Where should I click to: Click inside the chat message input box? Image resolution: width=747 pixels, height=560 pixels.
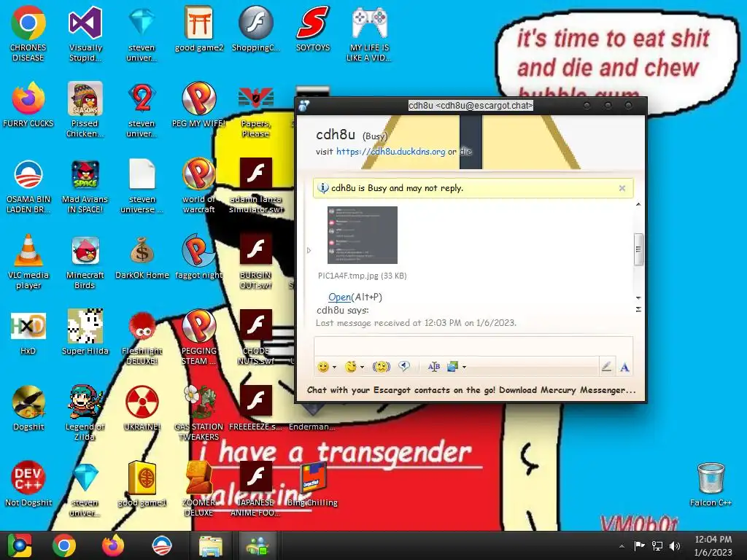473,346
